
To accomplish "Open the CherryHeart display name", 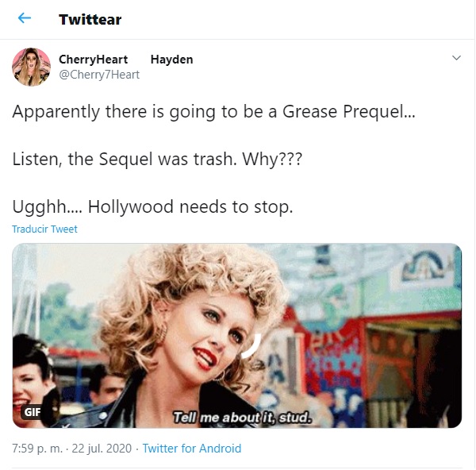I will pyautogui.click(x=94, y=60).
